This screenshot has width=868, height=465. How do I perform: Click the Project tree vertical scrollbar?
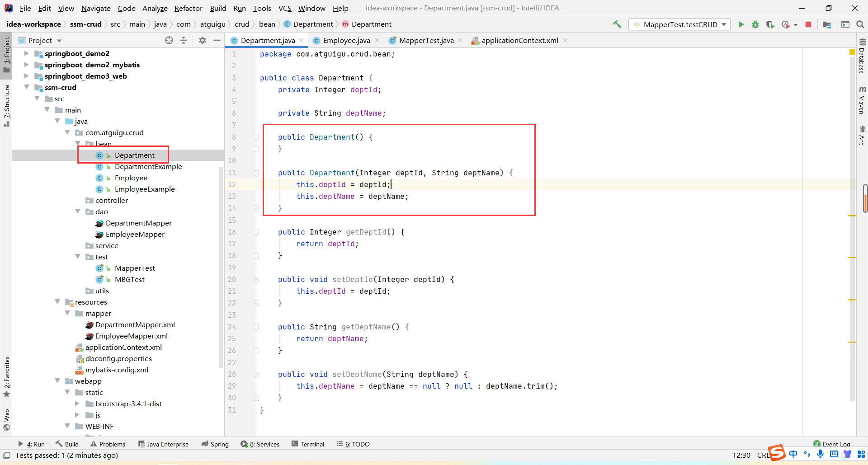tap(221, 267)
